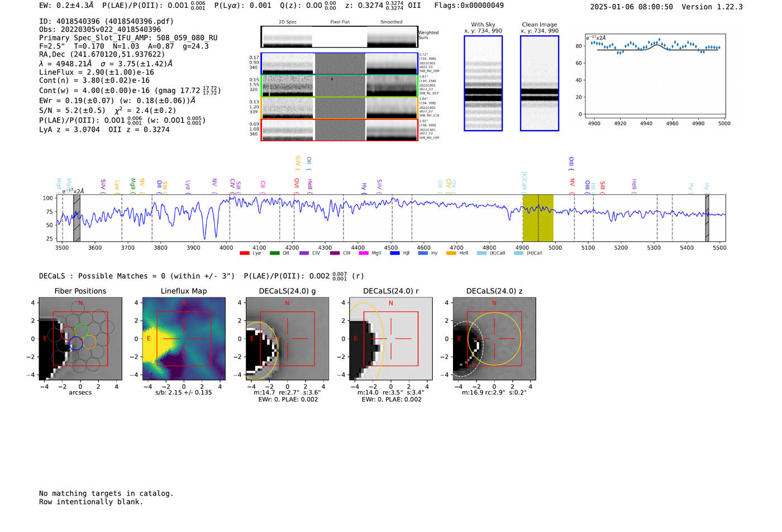Select the HeII orange legend swatch
This screenshot has width=782, height=532.
click(x=451, y=253)
